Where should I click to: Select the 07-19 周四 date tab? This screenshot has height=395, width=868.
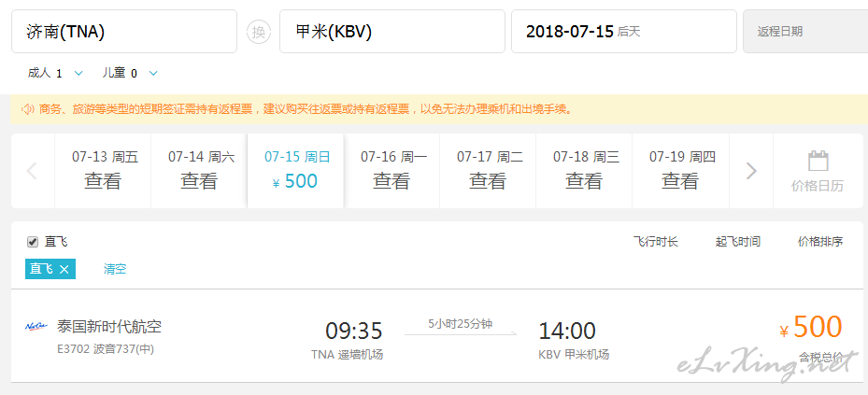pyautogui.click(x=681, y=171)
